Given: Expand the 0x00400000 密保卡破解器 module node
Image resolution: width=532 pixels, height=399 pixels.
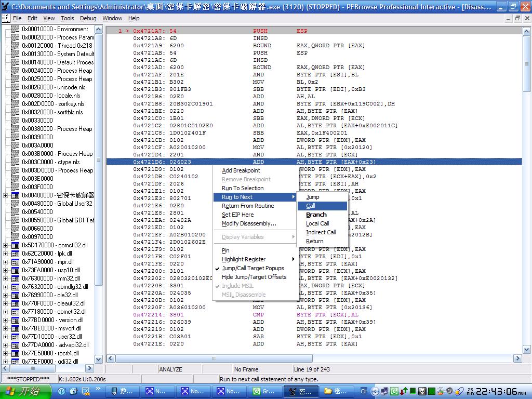Looking at the screenshot, I should click(x=5, y=195).
